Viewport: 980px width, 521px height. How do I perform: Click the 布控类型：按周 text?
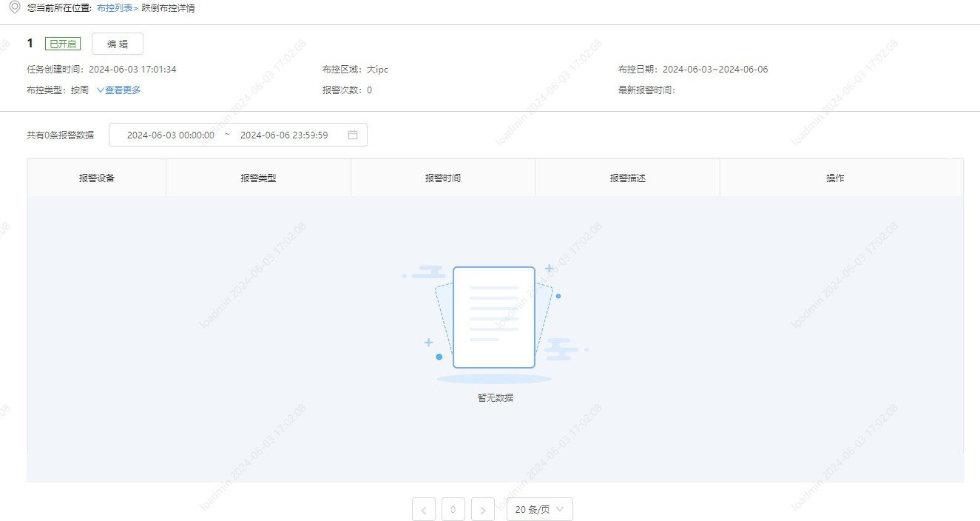58,90
